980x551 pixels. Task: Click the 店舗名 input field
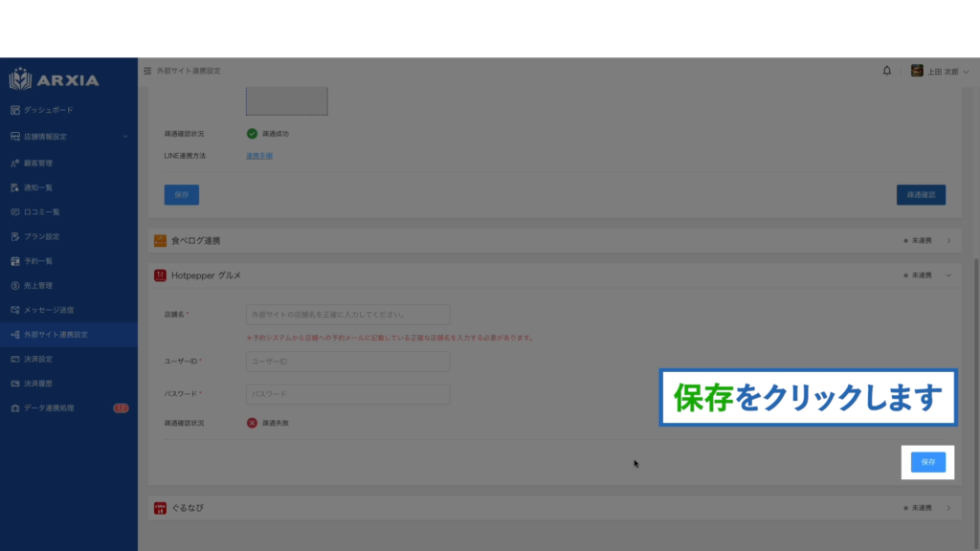tap(347, 315)
